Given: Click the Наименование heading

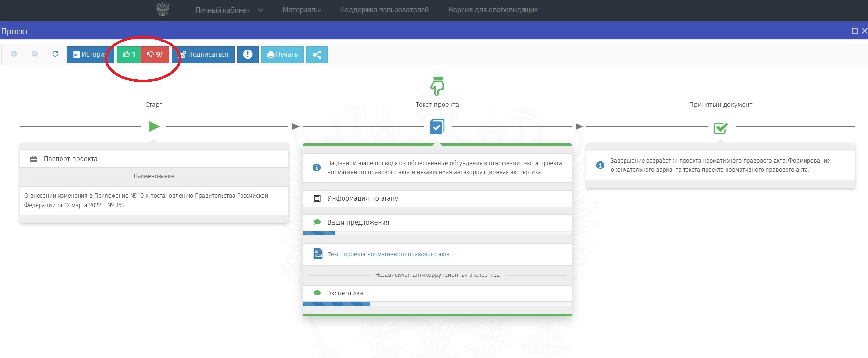Looking at the screenshot, I should 154,176.
